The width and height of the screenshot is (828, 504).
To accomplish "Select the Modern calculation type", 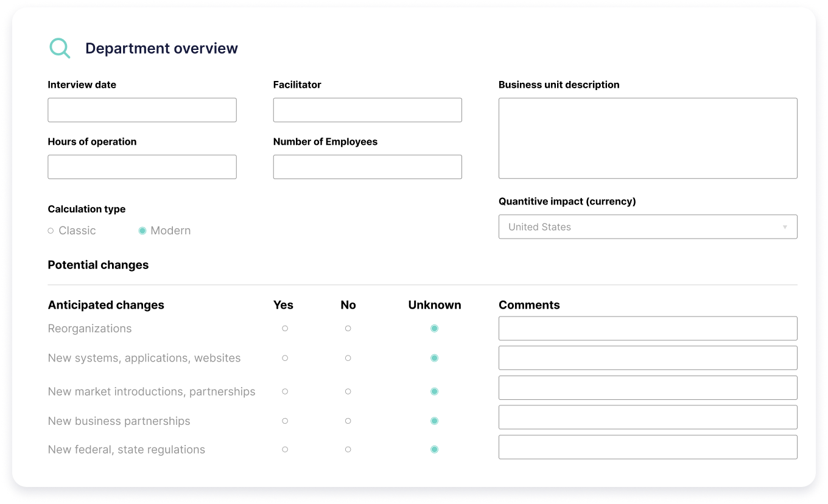I will pyautogui.click(x=142, y=231).
